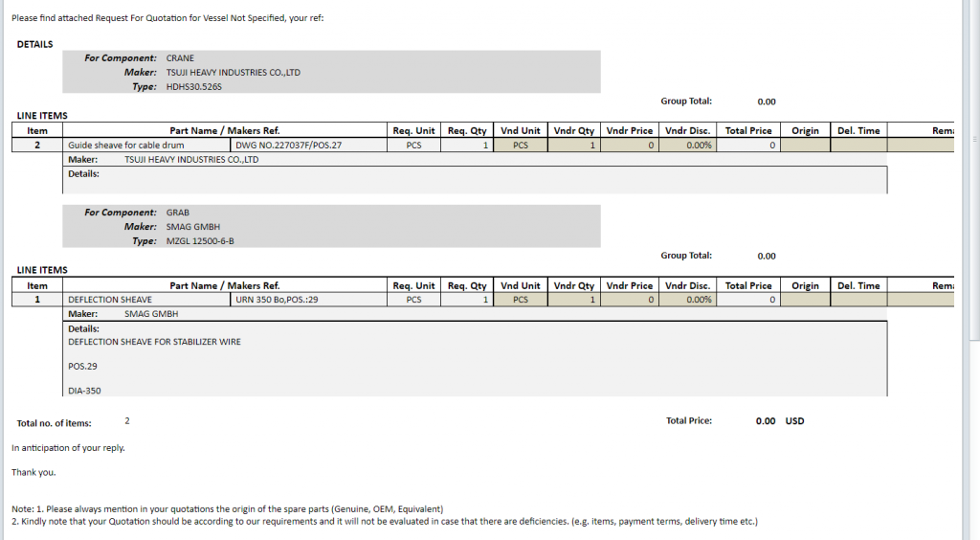This screenshot has width=980, height=540.
Task: Click the HDHS30.526S crane type value
Action: 194,86
